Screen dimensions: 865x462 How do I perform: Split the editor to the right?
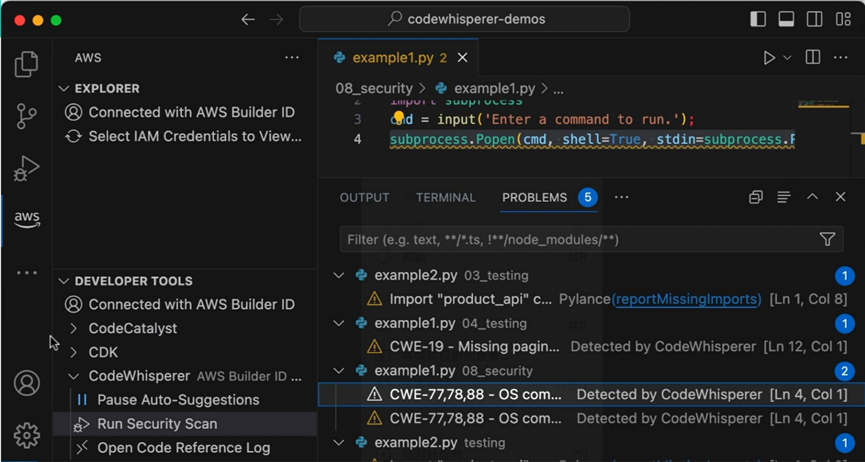point(813,57)
